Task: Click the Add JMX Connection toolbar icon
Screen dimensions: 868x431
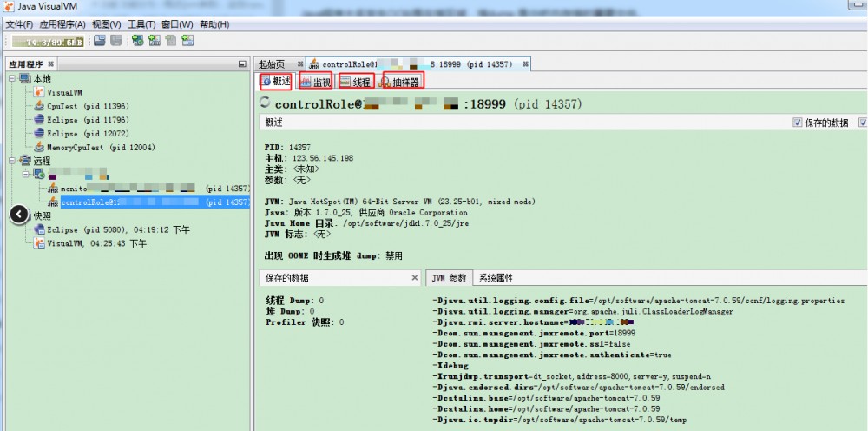Action: click(x=155, y=41)
